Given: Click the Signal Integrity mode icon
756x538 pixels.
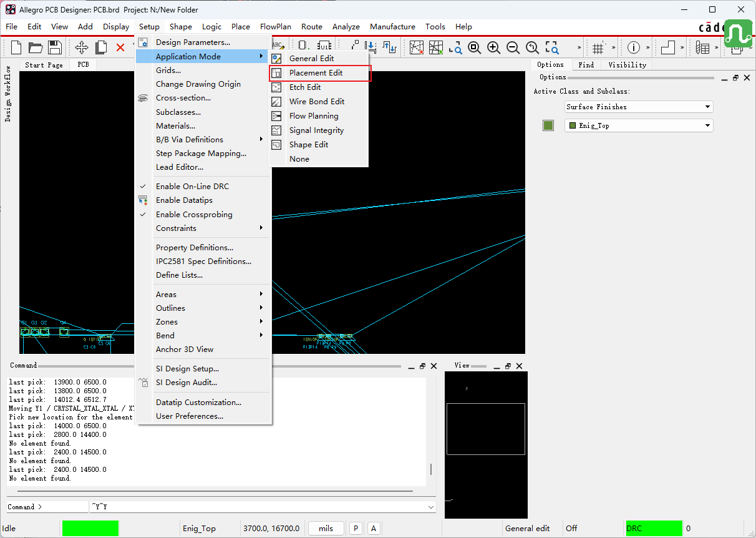Looking at the screenshot, I should (x=277, y=130).
